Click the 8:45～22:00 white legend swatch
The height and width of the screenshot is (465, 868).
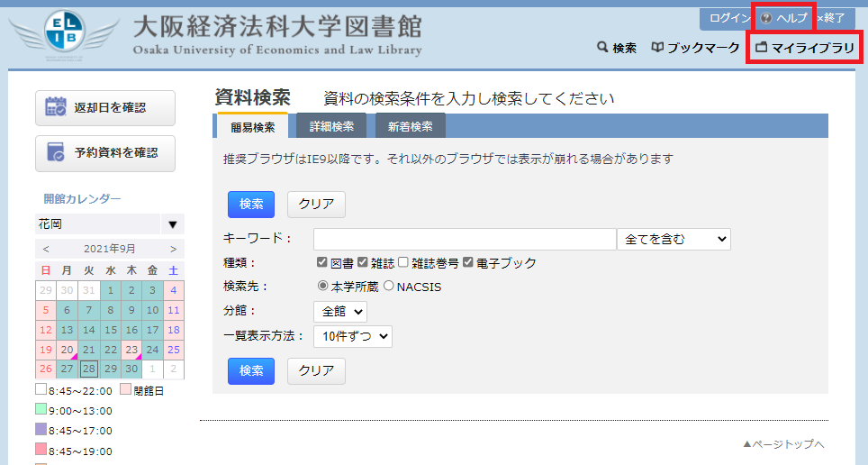(41, 388)
